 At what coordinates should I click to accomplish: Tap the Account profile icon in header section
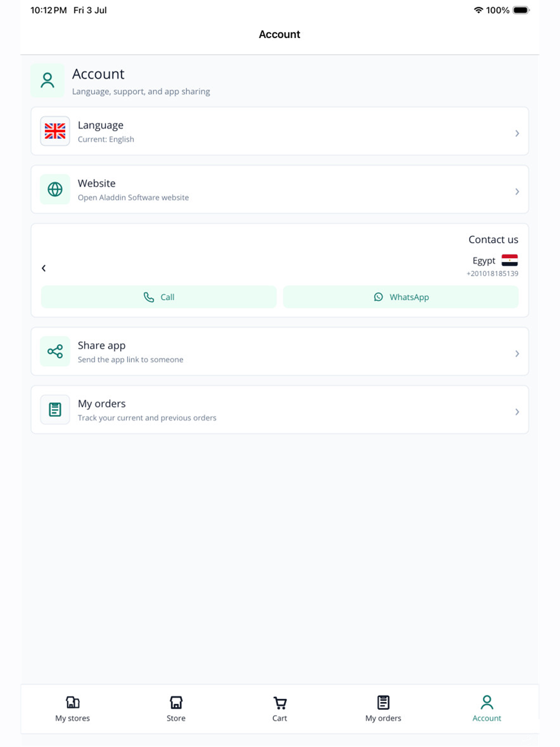click(48, 80)
